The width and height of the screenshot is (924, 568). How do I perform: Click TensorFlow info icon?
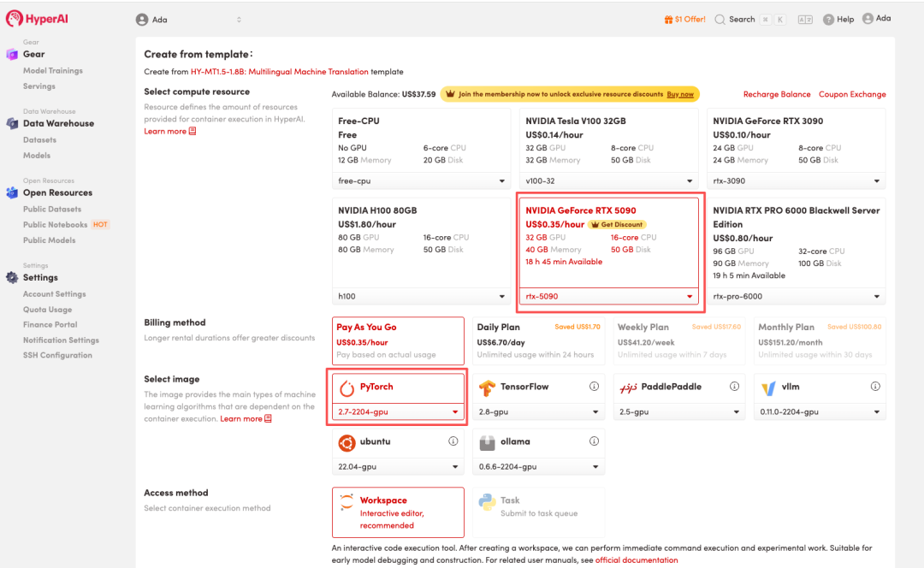pyautogui.click(x=594, y=387)
